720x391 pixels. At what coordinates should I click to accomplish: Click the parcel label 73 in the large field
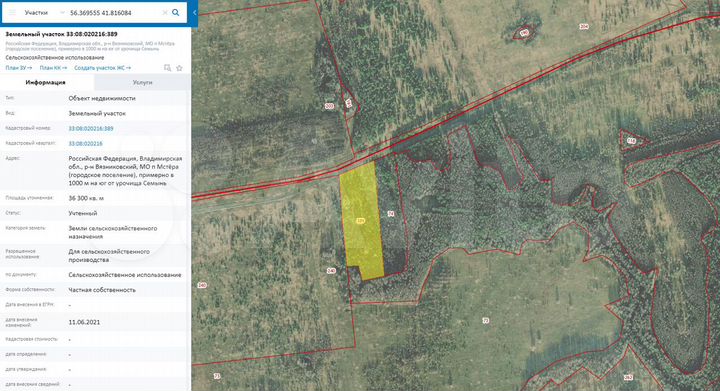[x=486, y=321]
